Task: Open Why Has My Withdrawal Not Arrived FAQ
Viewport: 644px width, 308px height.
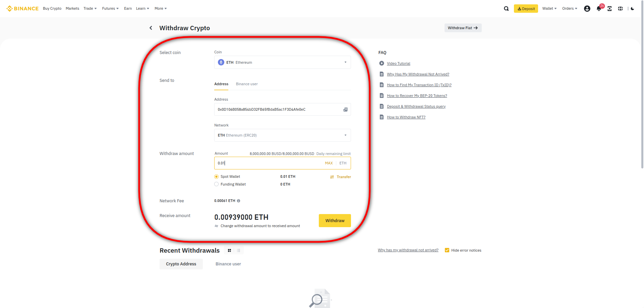Action: [x=418, y=74]
